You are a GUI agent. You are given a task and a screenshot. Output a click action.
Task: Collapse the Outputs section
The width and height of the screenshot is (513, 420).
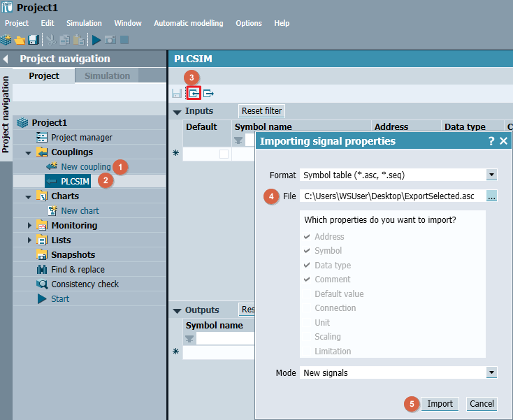click(177, 311)
